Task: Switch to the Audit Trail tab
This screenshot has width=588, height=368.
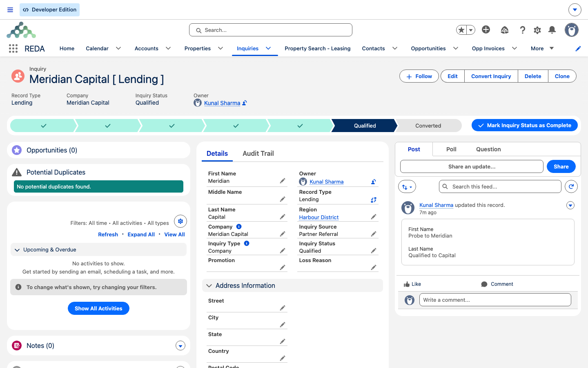Action: coord(258,153)
